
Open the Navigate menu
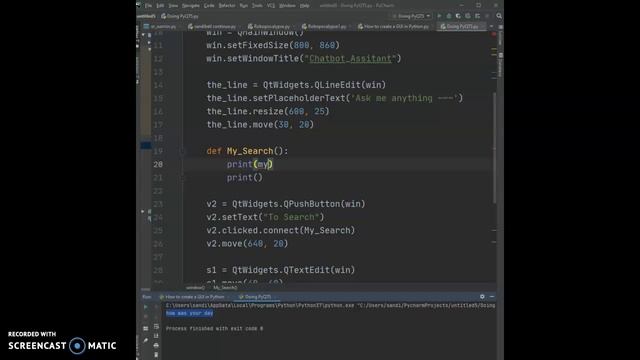[x=191, y=6]
